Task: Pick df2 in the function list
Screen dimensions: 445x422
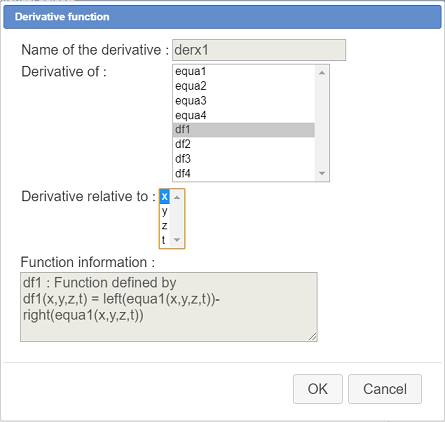Action: click(244, 144)
